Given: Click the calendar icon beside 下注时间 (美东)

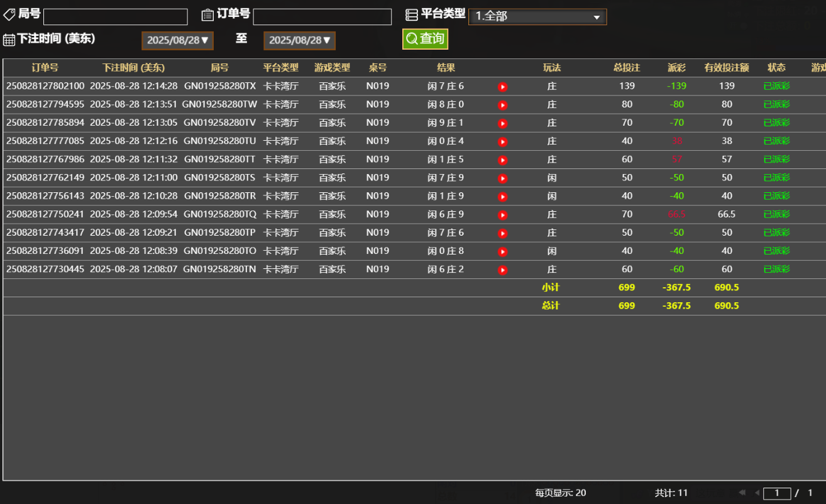Looking at the screenshot, I should coord(8,39).
